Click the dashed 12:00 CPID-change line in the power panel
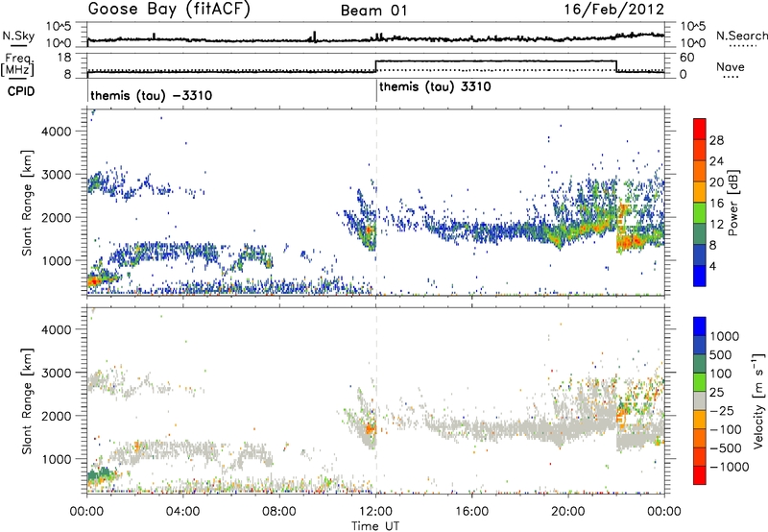The image size is (768, 532). 376,202
